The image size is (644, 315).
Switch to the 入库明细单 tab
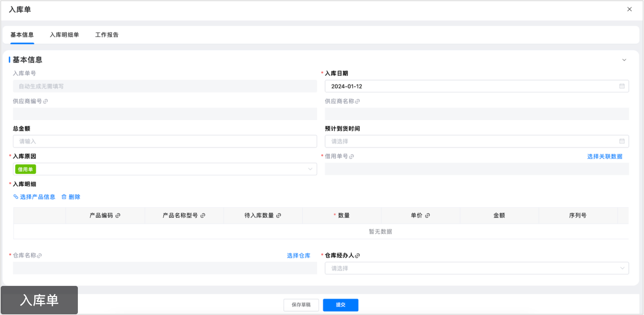(64, 35)
